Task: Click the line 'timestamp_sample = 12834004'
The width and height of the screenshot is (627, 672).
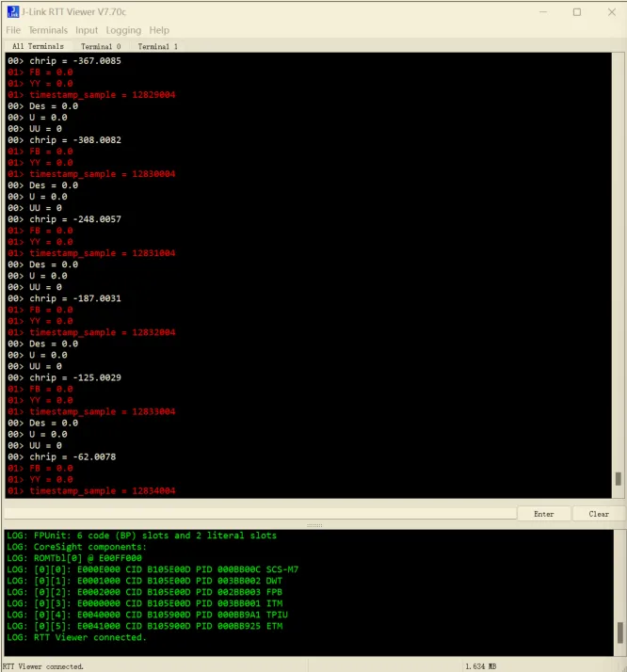Action: [x=91, y=491]
